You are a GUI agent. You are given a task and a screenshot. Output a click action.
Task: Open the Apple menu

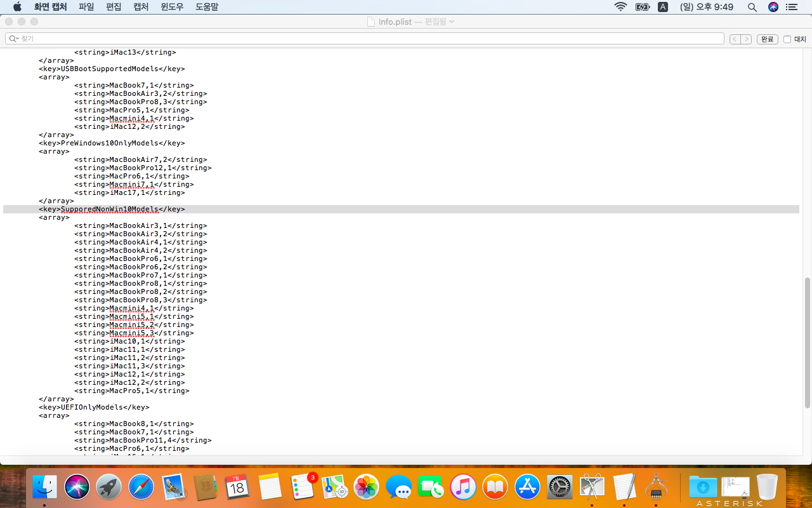(17, 7)
